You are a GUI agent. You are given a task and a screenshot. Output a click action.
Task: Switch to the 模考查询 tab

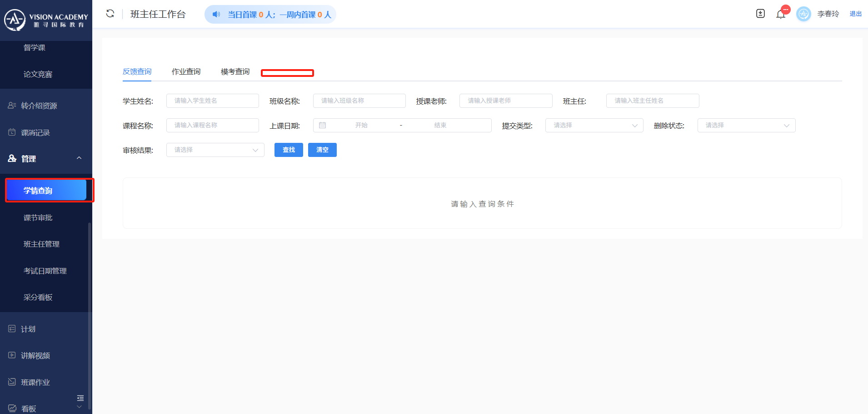(235, 72)
